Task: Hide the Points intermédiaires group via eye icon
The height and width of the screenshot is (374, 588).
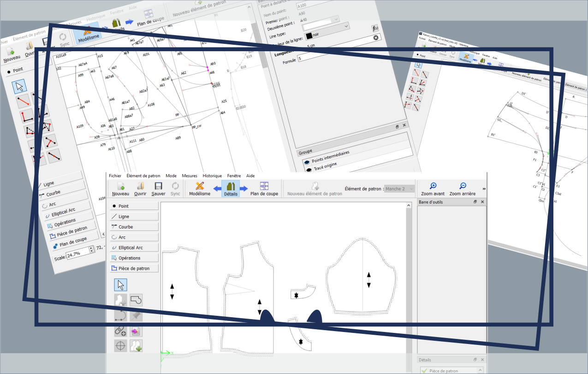Action: [306, 162]
